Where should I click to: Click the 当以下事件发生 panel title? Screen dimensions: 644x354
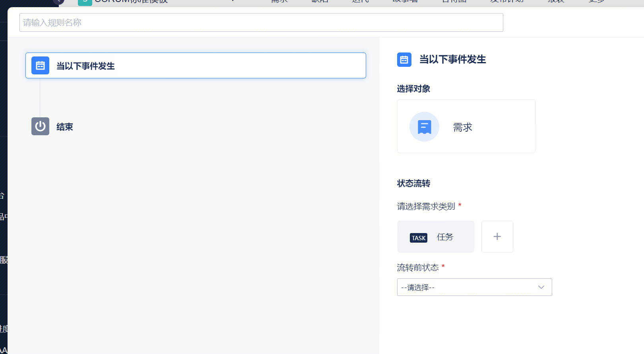(453, 59)
